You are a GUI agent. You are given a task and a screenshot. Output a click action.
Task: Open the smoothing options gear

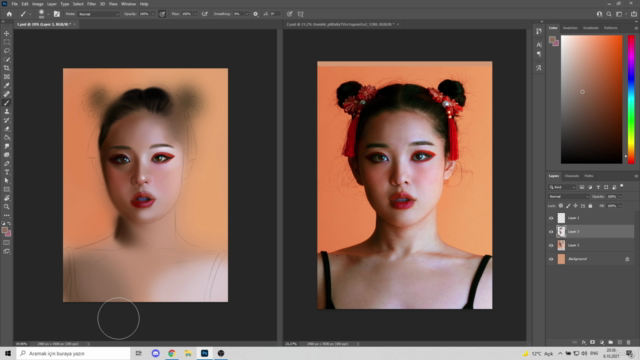(256, 14)
